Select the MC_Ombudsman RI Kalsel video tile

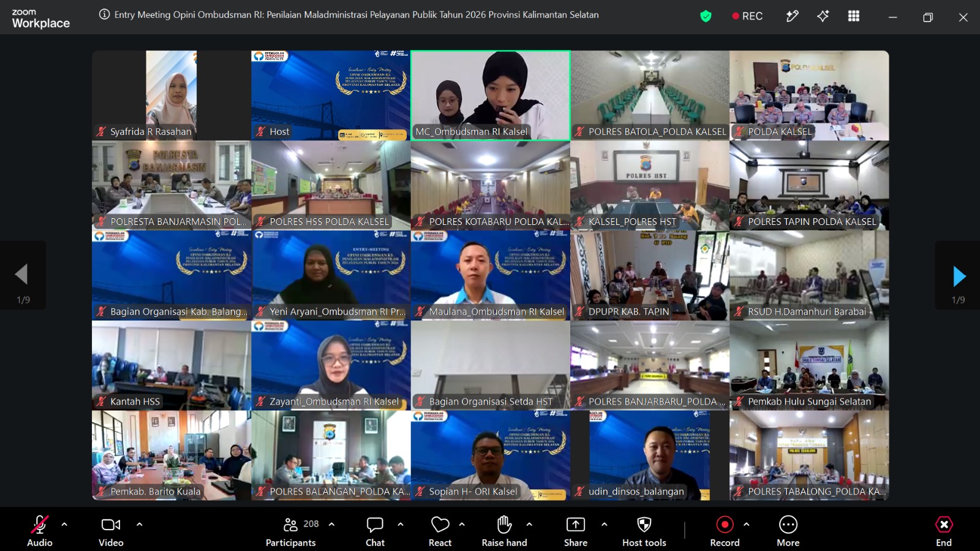(490, 96)
